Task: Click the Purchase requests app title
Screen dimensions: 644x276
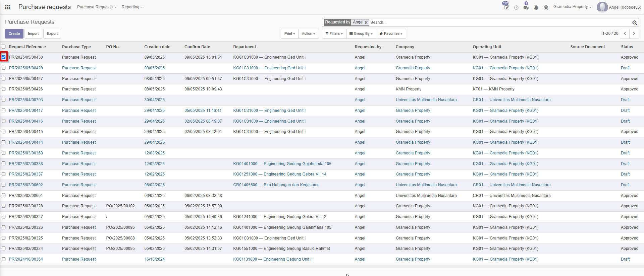Action: tap(45, 7)
